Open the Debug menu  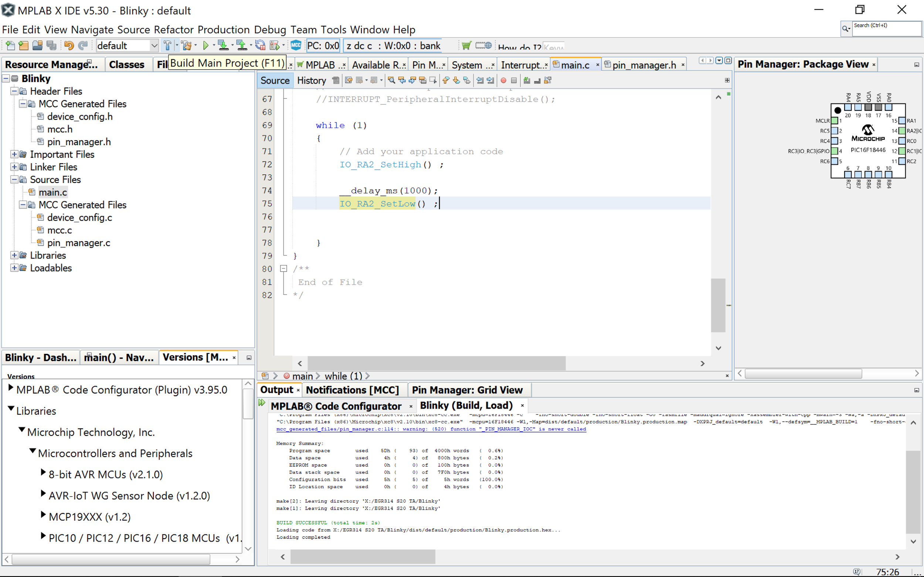pos(270,30)
